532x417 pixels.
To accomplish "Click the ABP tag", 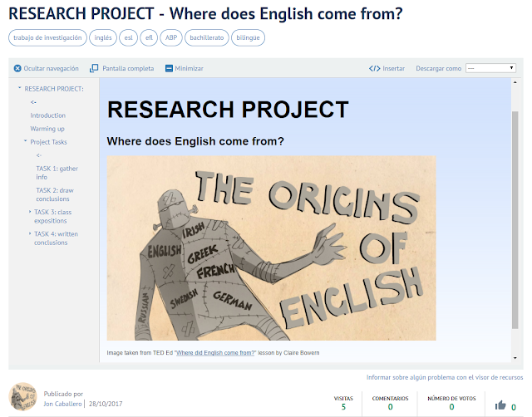I will pos(171,37).
